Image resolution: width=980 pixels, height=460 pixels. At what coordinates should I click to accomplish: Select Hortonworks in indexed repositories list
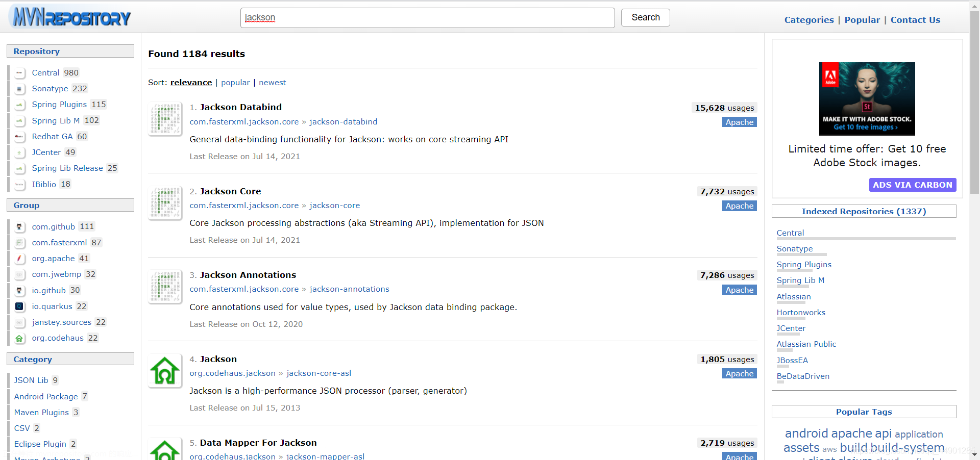click(x=801, y=313)
